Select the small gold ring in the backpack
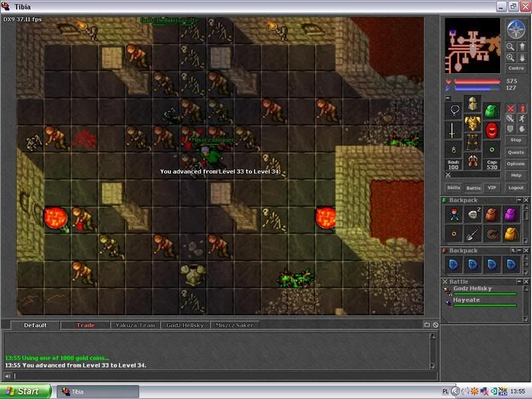 pos(454,234)
